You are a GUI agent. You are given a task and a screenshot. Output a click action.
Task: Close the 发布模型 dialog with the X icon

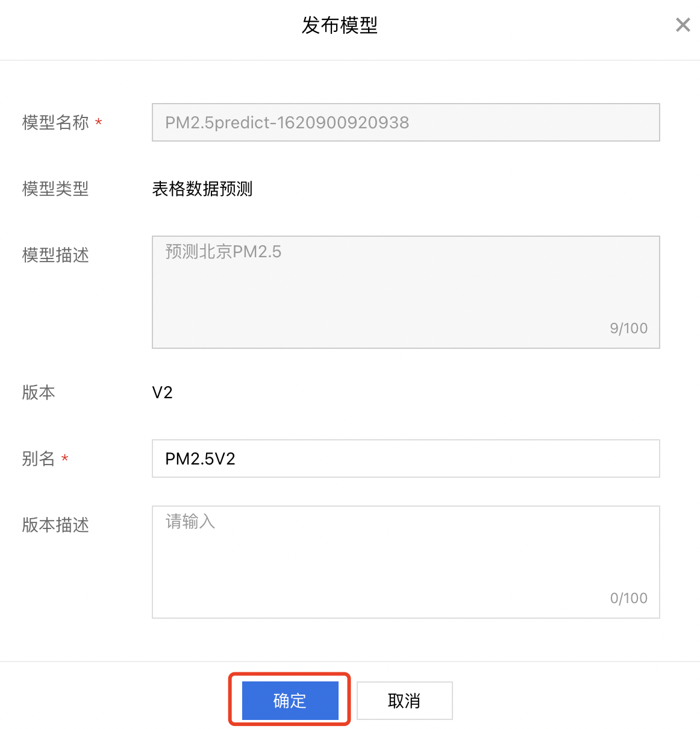tap(683, 25)
